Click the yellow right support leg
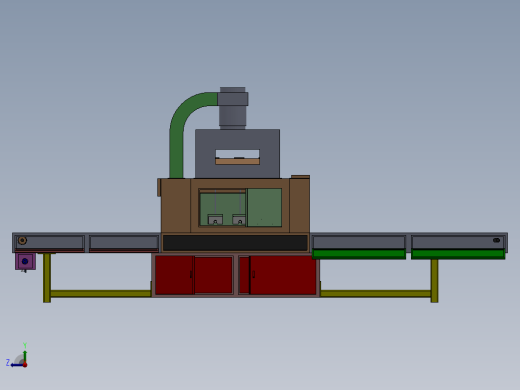Screen dimensions: 520x390 434,281
